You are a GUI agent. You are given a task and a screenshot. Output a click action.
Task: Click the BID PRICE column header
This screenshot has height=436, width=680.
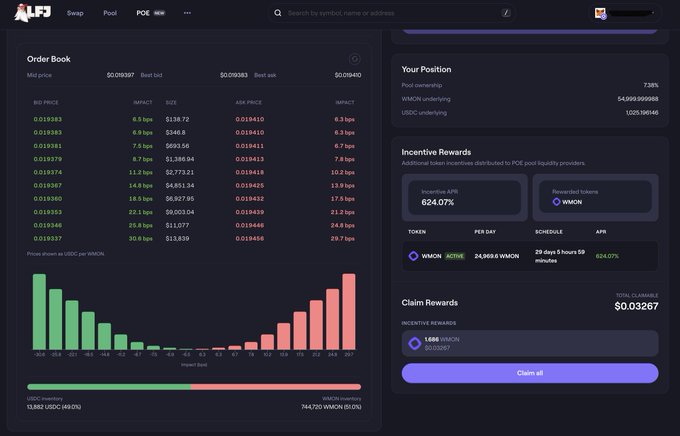[46, 102]
